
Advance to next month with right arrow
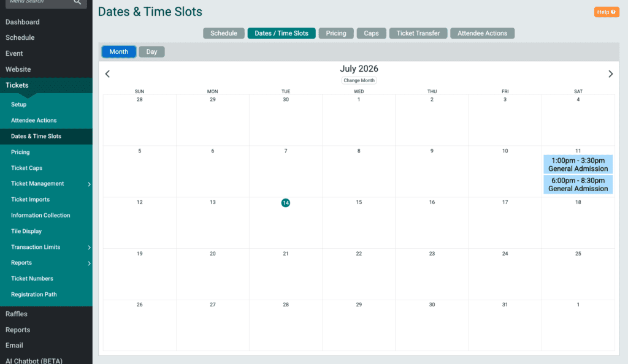tap(610, 74)
